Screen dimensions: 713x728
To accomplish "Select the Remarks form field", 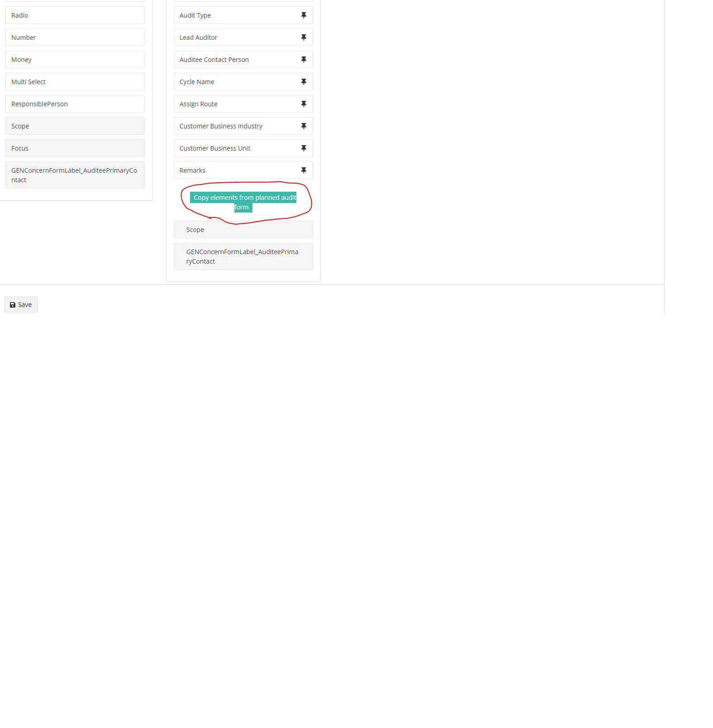I will pyautogui.click(x=243, y=170).
